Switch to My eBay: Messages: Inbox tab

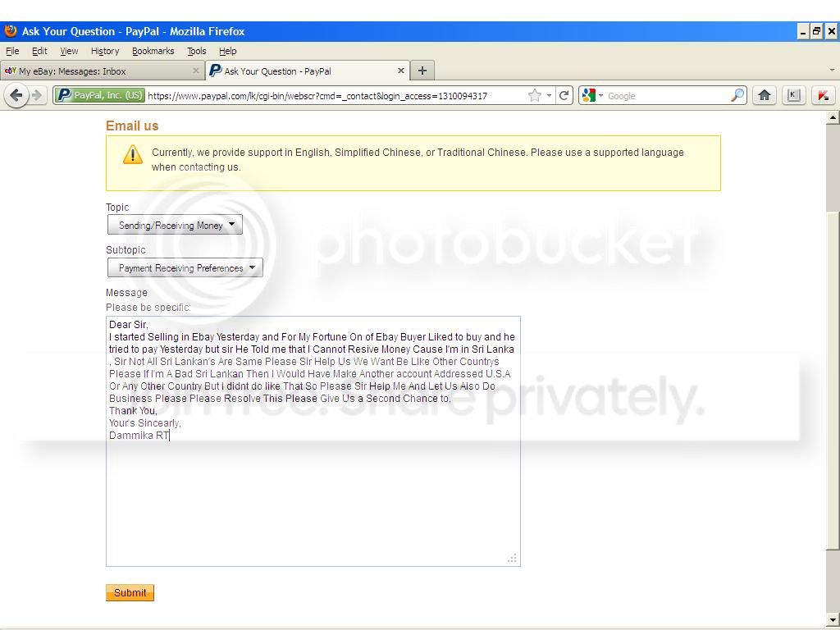102,71
